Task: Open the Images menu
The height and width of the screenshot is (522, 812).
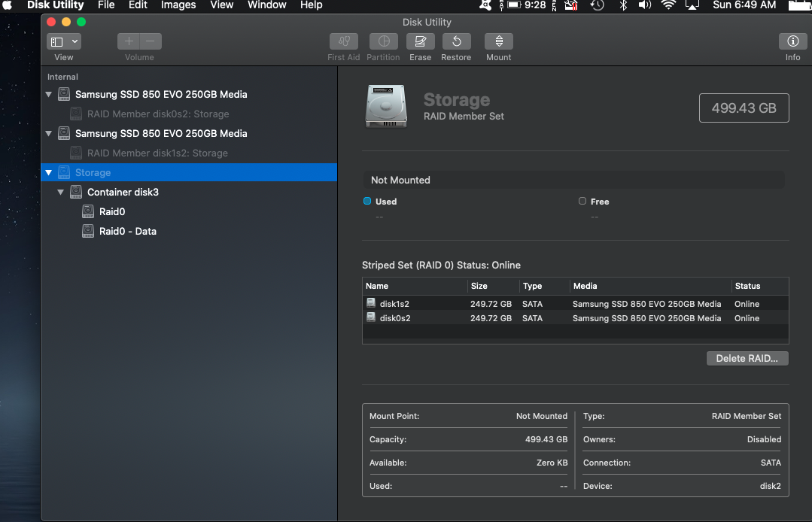Action: (x=178, y=5)
